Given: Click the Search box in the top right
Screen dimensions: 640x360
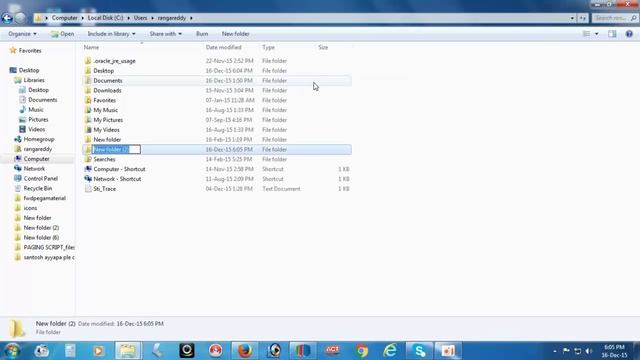Looking at the screenshot, I should [615, 18].
